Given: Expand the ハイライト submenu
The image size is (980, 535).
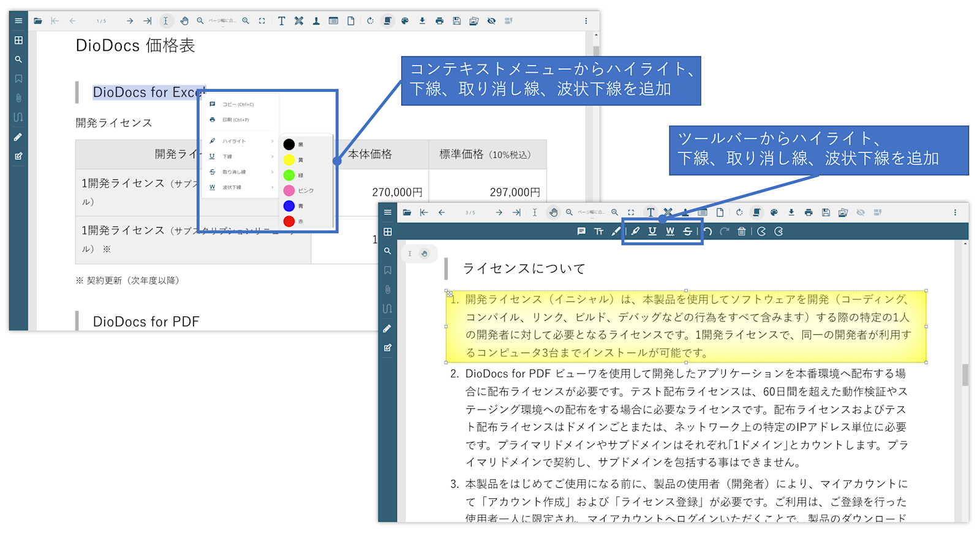Looking at the screenshot, I should [x=241, y=141].
